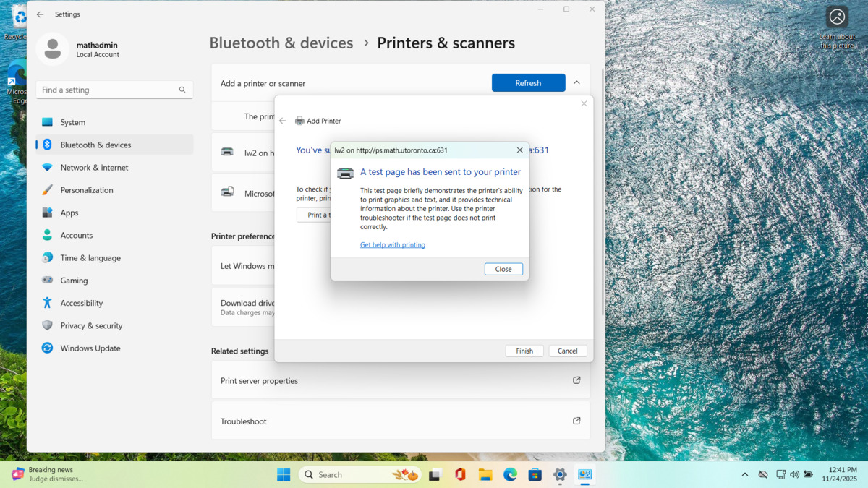The height and width of the screenshot is (488, 868).
Task: Collapse the Add a printer or scanner section
Action: 576,83
